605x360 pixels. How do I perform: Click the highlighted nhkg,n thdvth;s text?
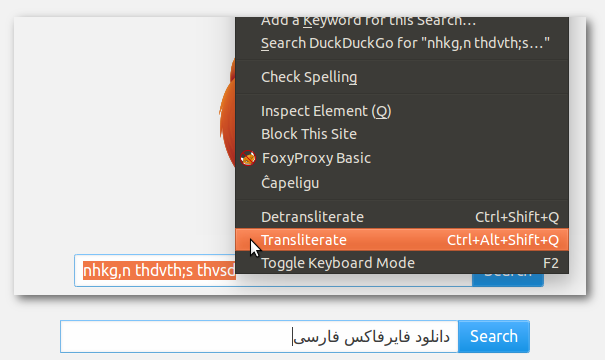159,270
